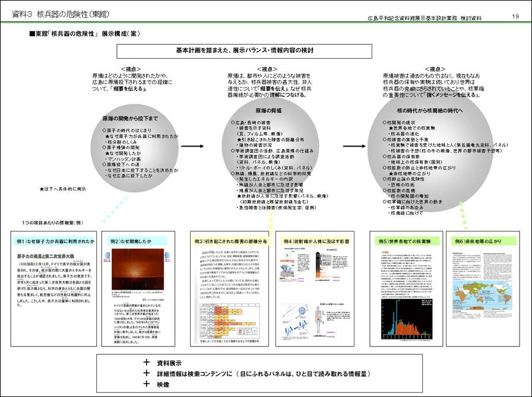532x397 pixels.
Task: Open the orange distance distribution bar chart in example 3
Action: tap(229, 321)
